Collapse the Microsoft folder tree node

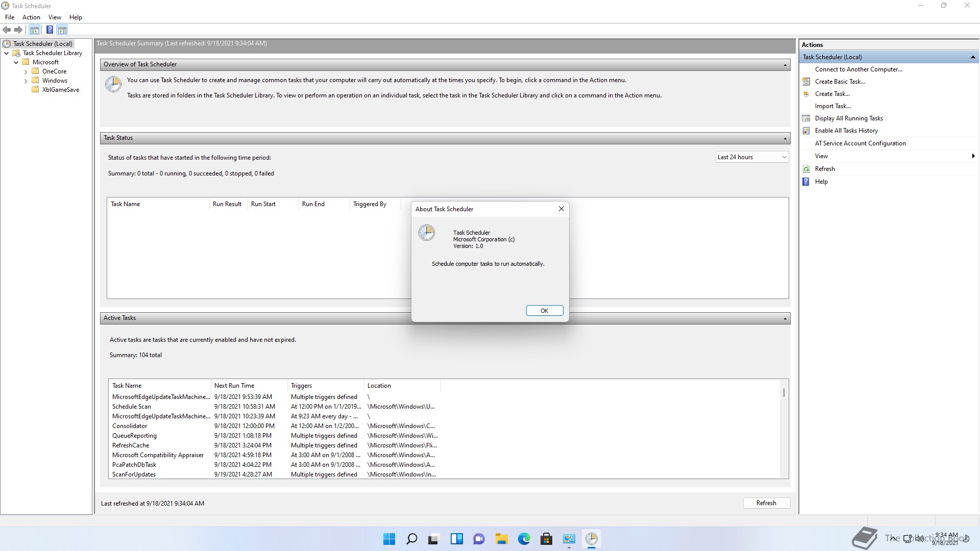tap(16, 62)
